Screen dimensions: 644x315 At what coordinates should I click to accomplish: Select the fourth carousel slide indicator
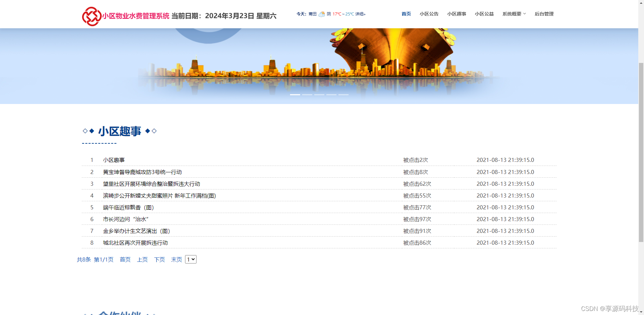331,95
